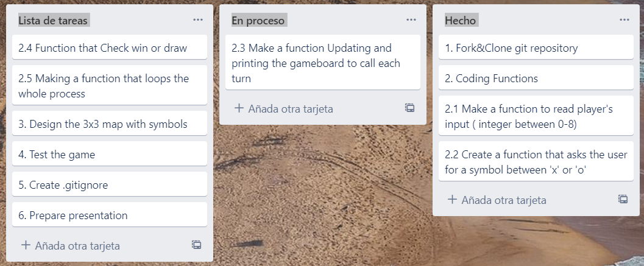Edit the Lista de tareas list title
The height and width of the screenshot is (266, 644).
click(x=53, y=20)
